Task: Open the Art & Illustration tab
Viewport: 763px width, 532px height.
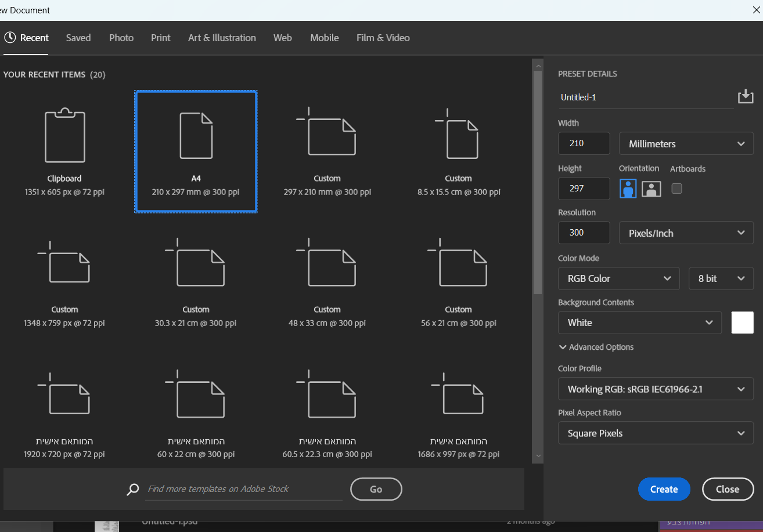Action: 222,38
